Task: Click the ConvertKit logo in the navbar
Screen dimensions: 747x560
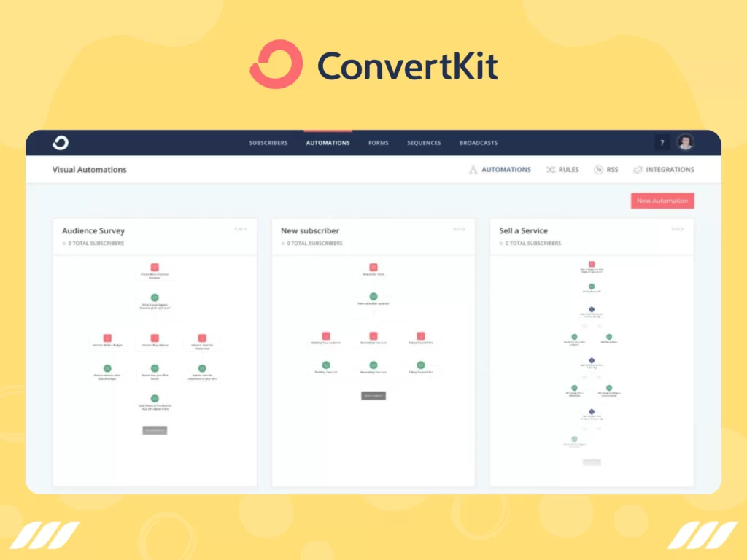Action: (x=61, y=143)
